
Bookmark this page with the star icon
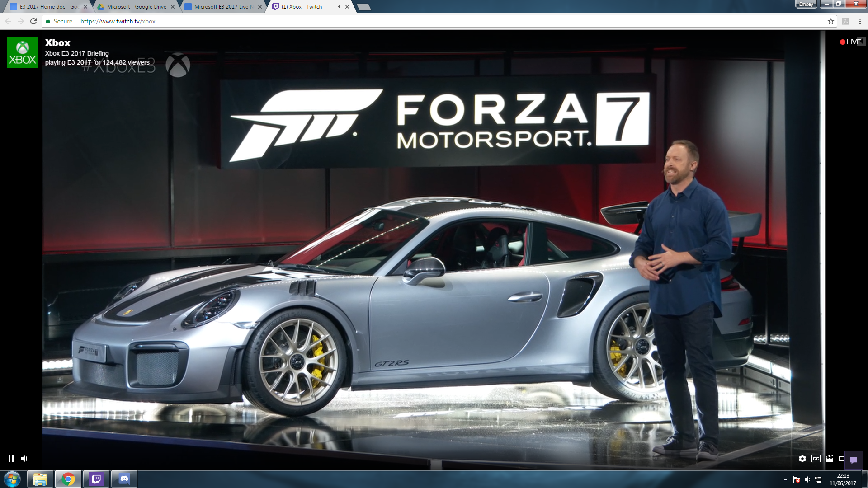830,21
